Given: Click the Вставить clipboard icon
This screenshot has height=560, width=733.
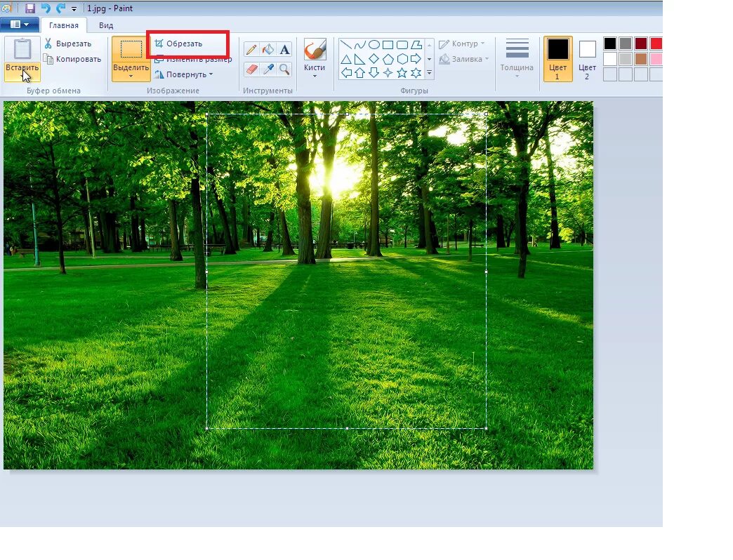Looking at the screenshot, I should [22, 49].
